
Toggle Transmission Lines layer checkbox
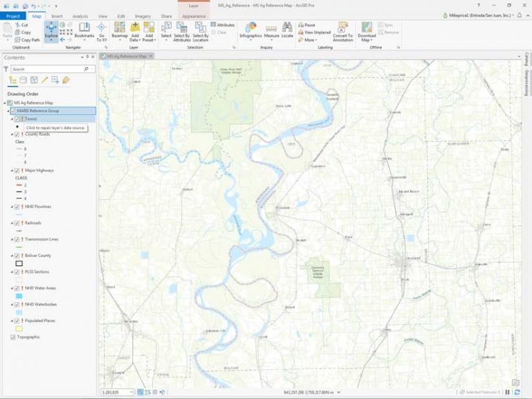pos(17,239)
